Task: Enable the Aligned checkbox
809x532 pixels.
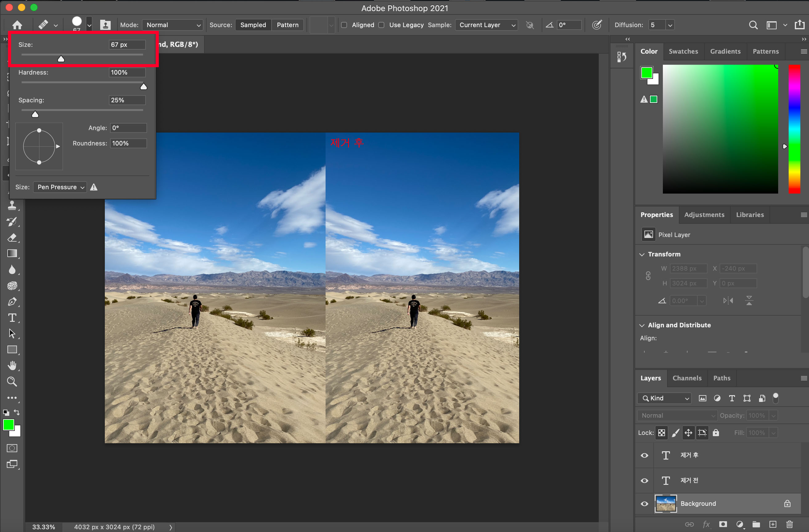Action: (x=344, y=25)
